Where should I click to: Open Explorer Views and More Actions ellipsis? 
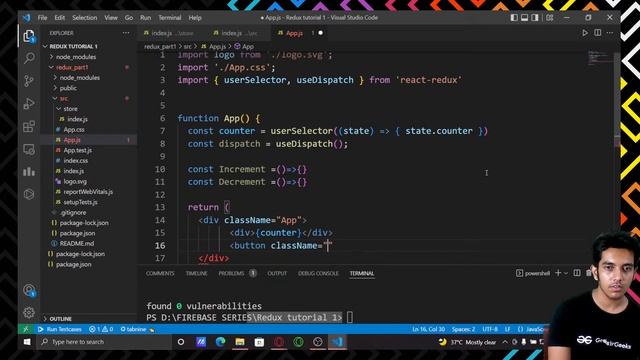(126, 33)
